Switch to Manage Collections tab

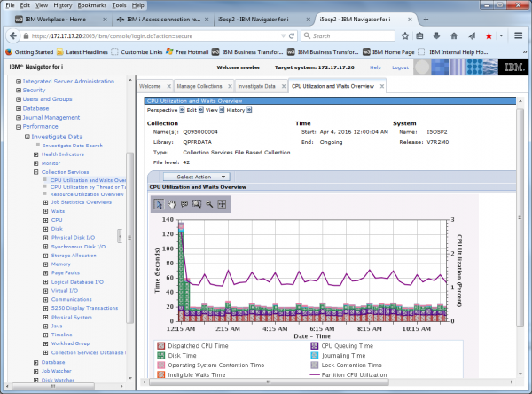coord(199,87)
